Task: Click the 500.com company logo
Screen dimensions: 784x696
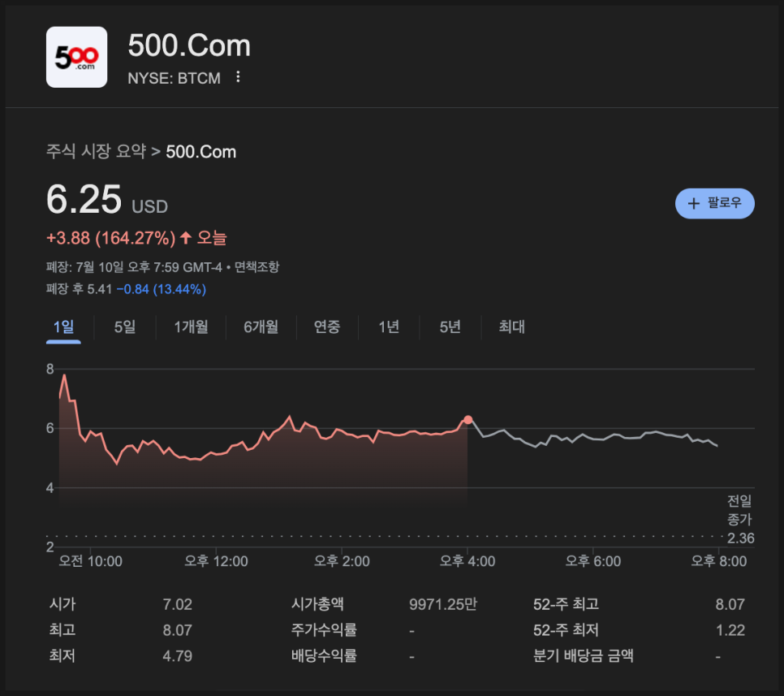Action: [76, 57]
